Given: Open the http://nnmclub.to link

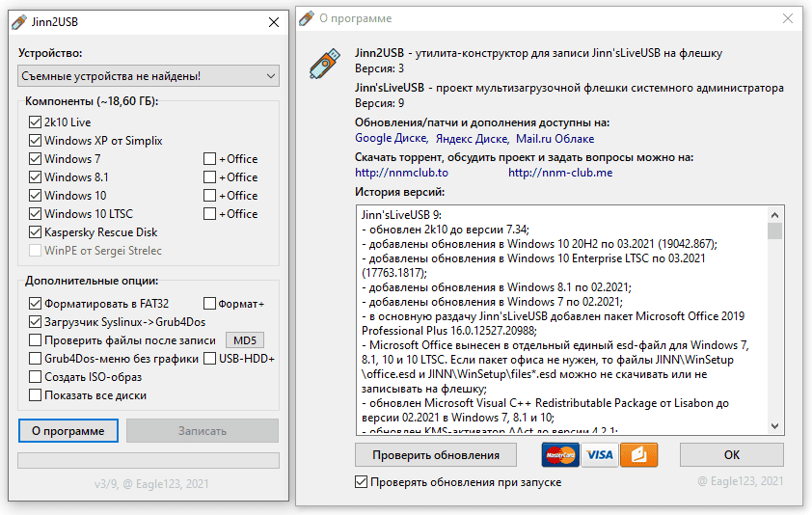Looking at the screenshot, I should (402, 173).
